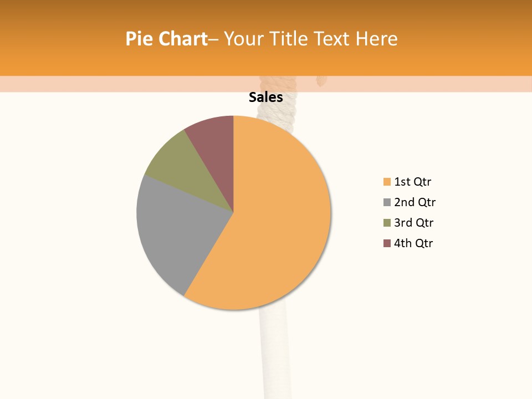Click the "1st Qtr" legend label
The image size is (532, 399).
coord(413,182)
